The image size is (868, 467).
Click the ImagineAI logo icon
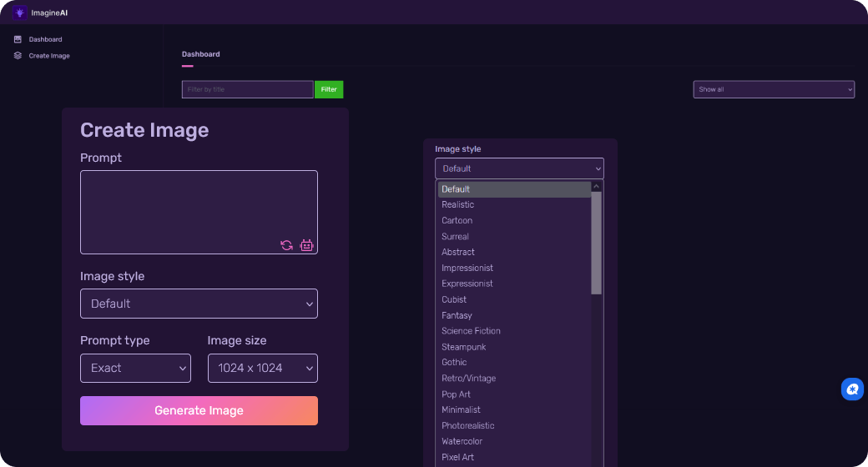pyautogui.click(x=19, y=13)
